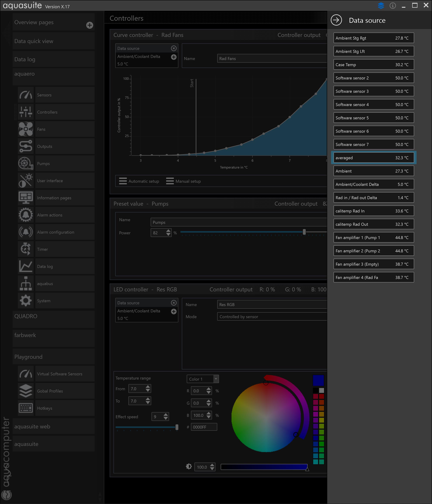Select Rad in / Rad out Delta source
432x504 pixels.
coord(373,198)
